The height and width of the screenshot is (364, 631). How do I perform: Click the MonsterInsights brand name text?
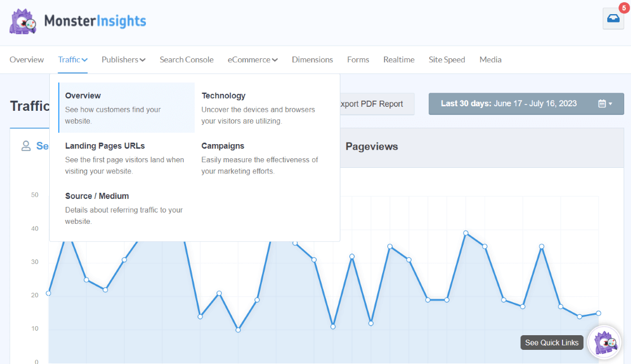95,21
